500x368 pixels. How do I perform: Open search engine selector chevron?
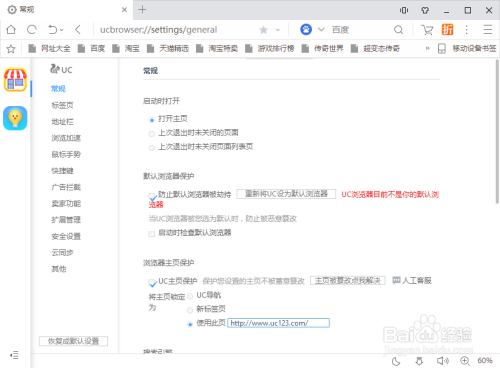coord(321,30)
